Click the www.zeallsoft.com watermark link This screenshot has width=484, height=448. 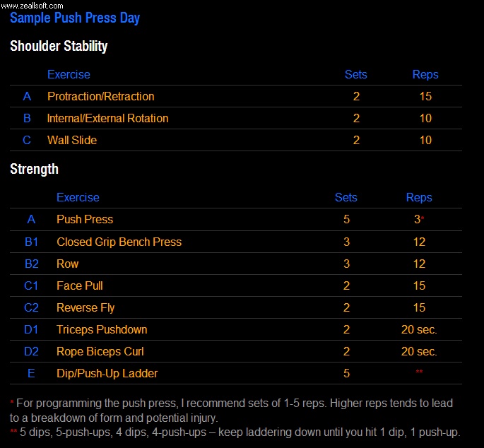pyautogui.click(x=32, y=5)
